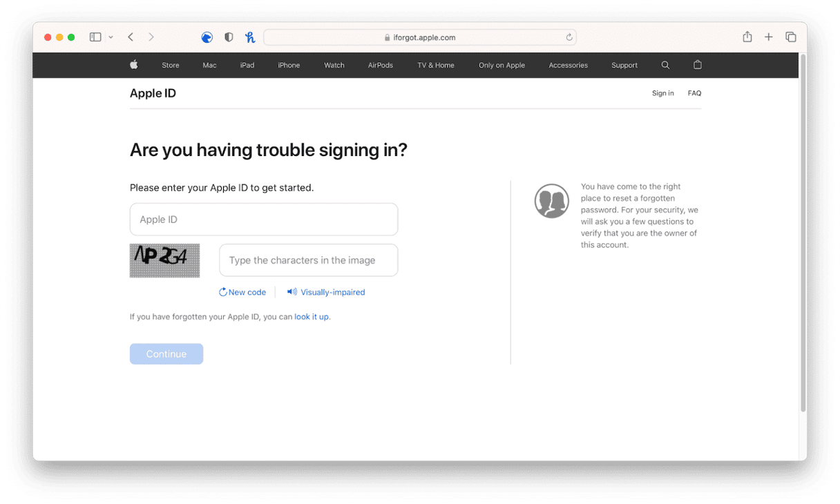840x504 pixels.
Task: Open the Only on Apple menu item
Action: click(502, 66)
